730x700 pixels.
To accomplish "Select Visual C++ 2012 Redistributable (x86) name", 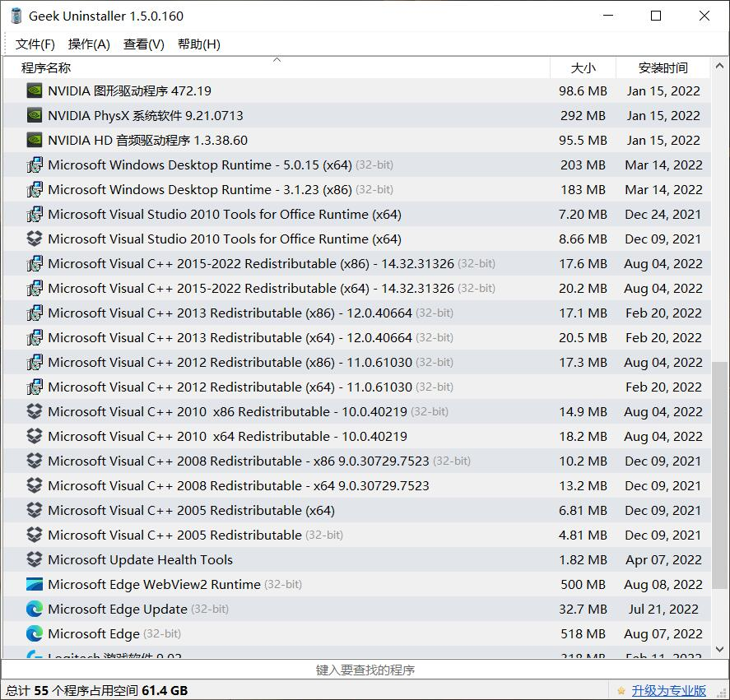I will click(x=230, y=362).
